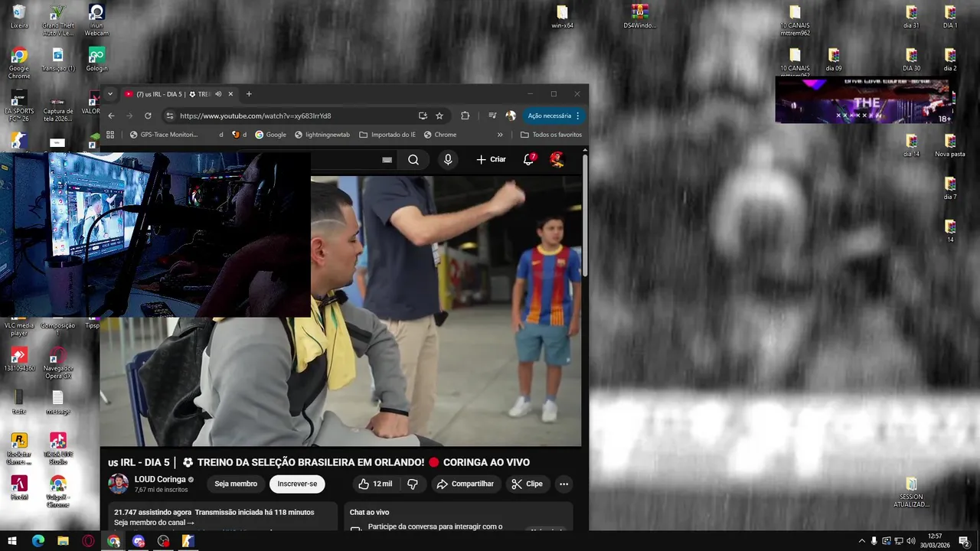
Task: Open the LOUD Coringa channel link
Action: pyautogui.click(x=160, y=480)
